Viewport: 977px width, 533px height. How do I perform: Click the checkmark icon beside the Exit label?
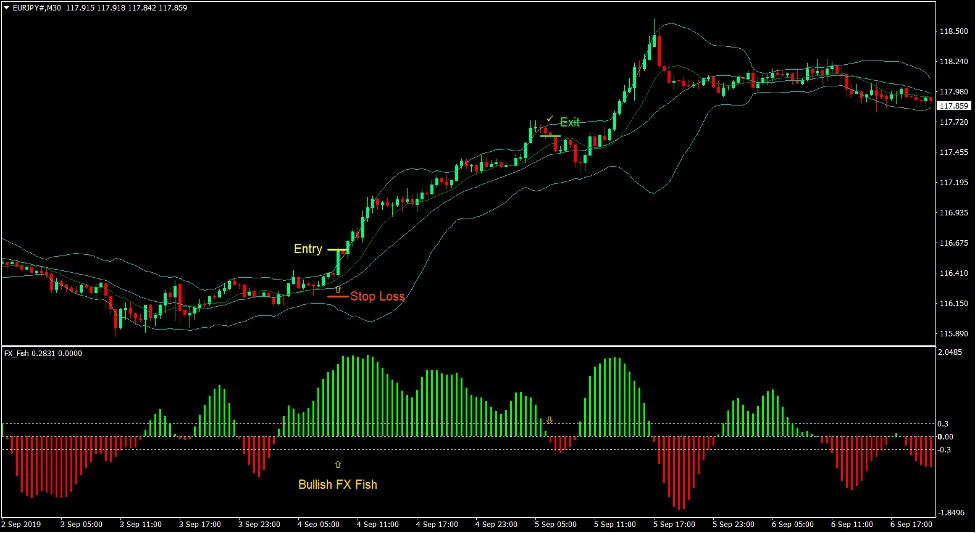click(x=549, y=119)
